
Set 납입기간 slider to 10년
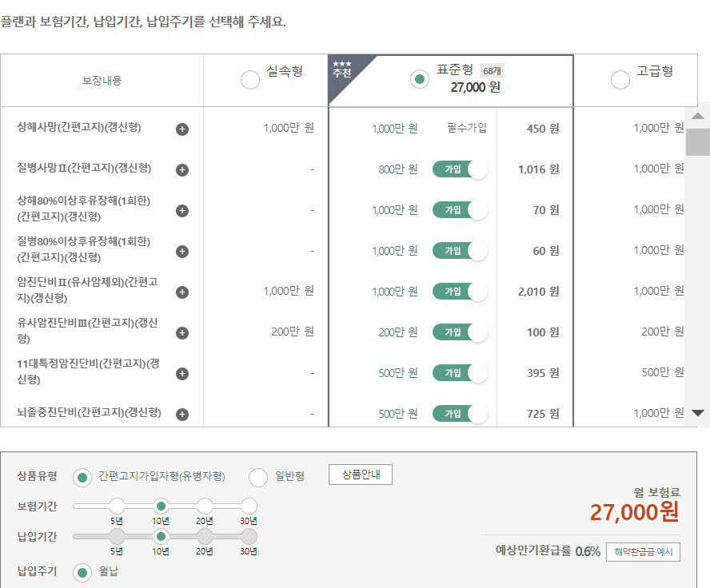point(161,537)
